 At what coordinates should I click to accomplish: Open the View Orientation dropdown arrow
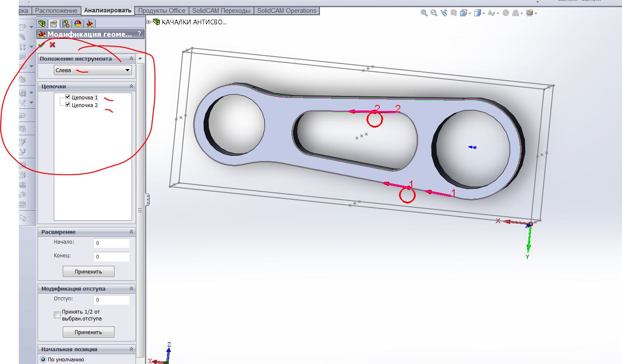(x=470, y=14)
